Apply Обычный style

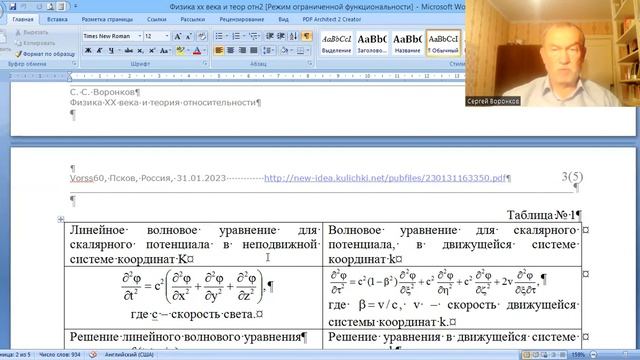pos(443,43)
